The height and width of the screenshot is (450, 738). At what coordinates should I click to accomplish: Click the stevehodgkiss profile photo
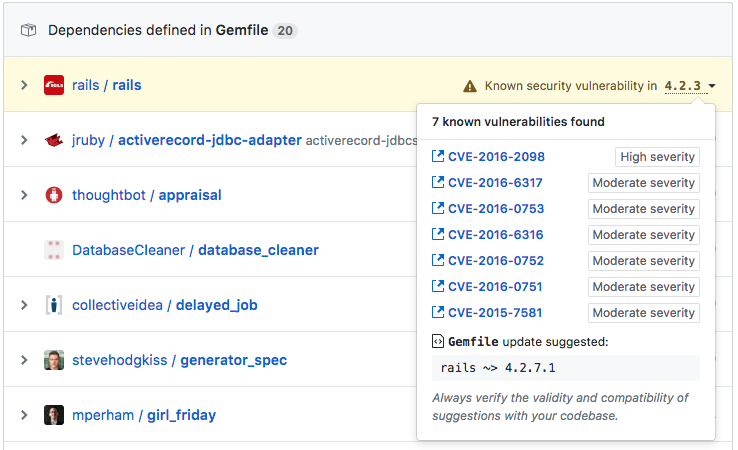(x=54, y=360)
